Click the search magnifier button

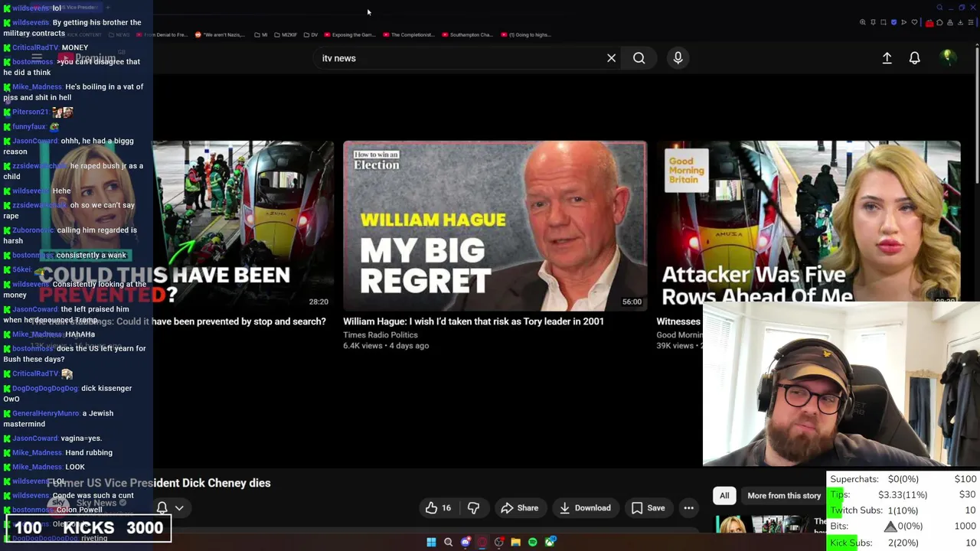(639, 58)
